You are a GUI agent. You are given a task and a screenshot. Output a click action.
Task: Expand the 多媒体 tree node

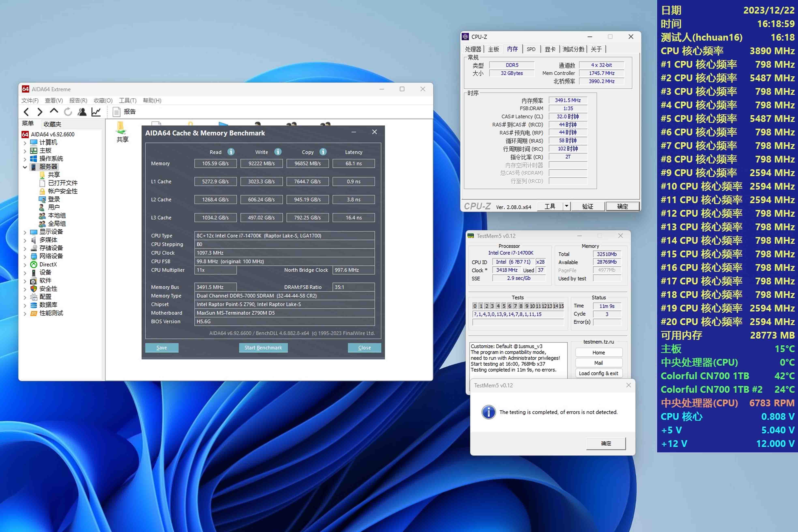point(25,240)
